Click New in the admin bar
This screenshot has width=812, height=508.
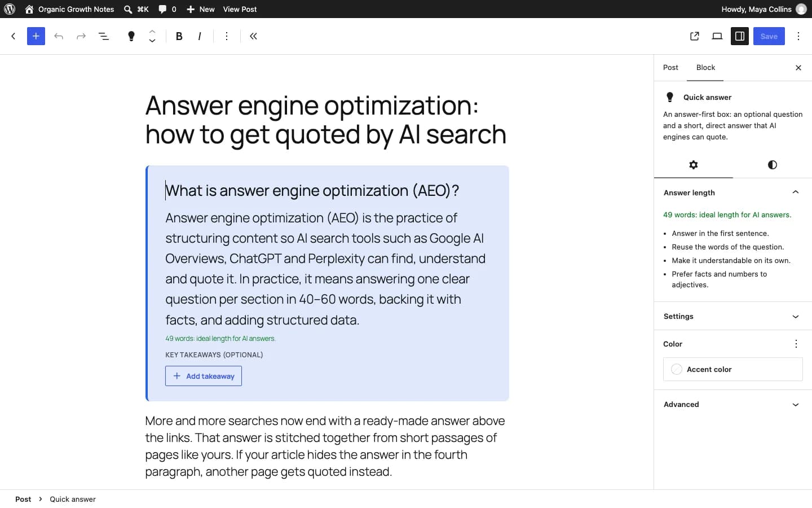click(x=201, y=9)
